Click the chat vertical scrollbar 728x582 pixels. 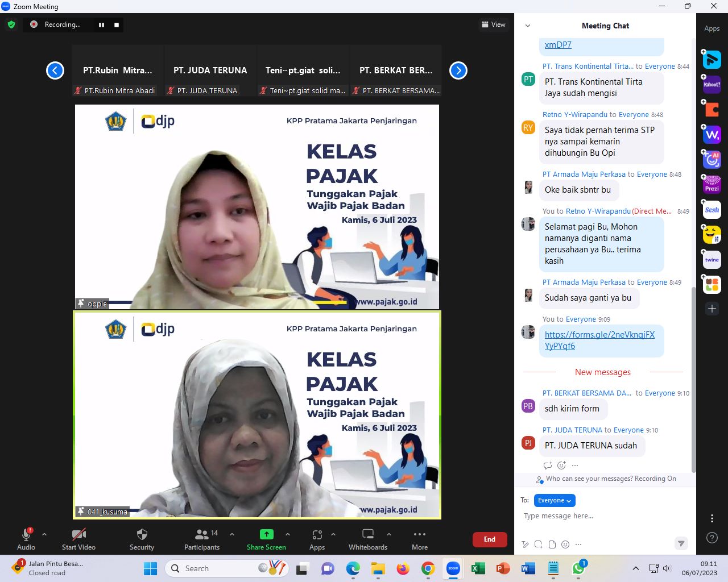[x=693, y=381]
